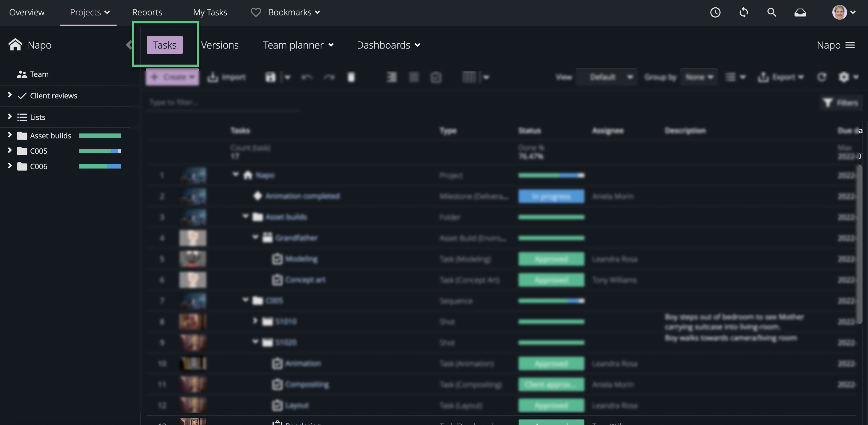Open Team in the sidebar

[39, 74]
